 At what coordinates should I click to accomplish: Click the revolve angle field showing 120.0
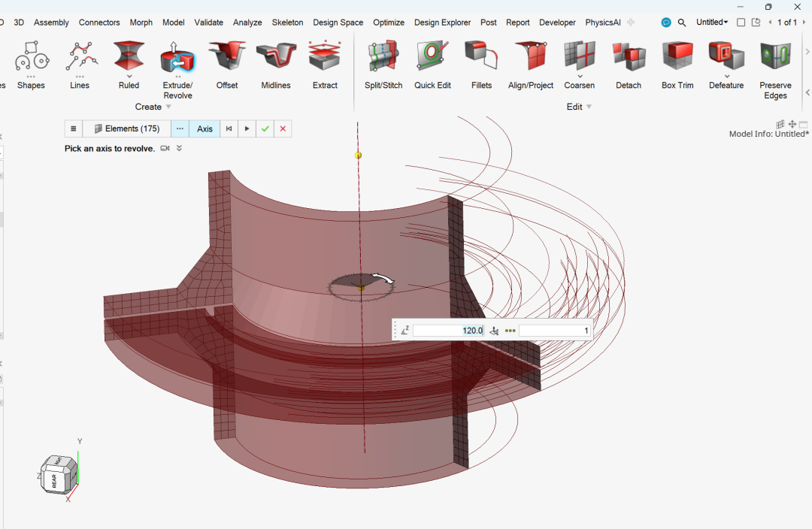tap(448, 331)
